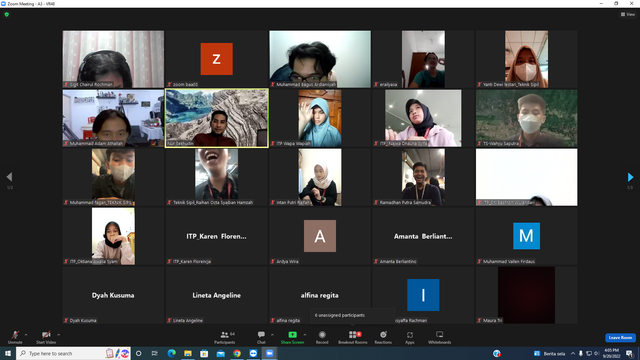Start recording the meeting
Viewport: 640px width, 360px height.
pyautogui.click(x=322, y=337)
